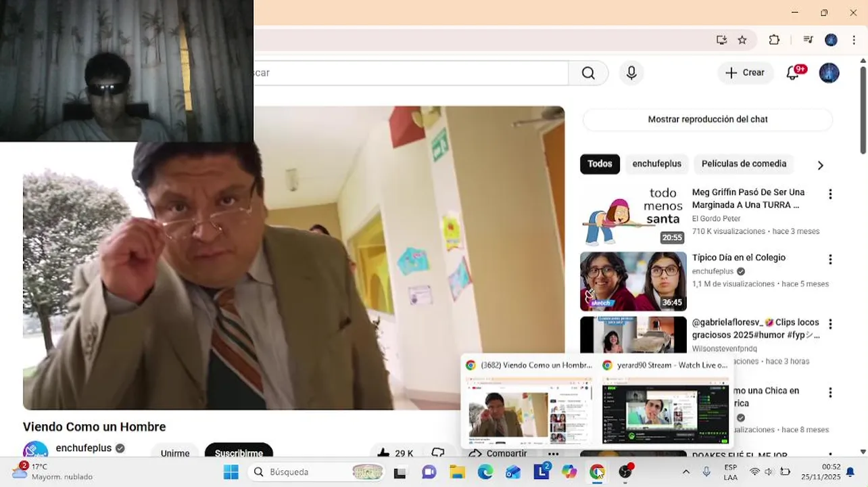Select the Películas de comedia chip

[744, 164]
